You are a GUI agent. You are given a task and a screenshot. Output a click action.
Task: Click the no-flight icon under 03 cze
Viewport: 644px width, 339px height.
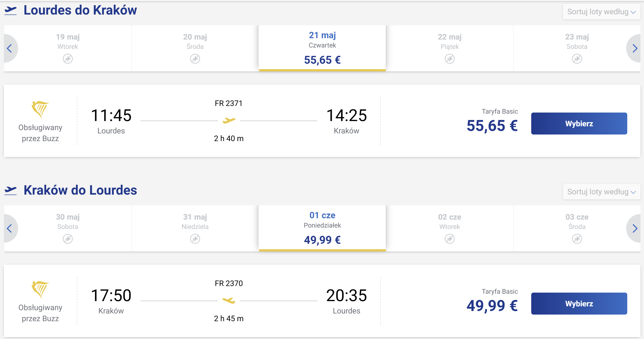[x=577, y=239]
